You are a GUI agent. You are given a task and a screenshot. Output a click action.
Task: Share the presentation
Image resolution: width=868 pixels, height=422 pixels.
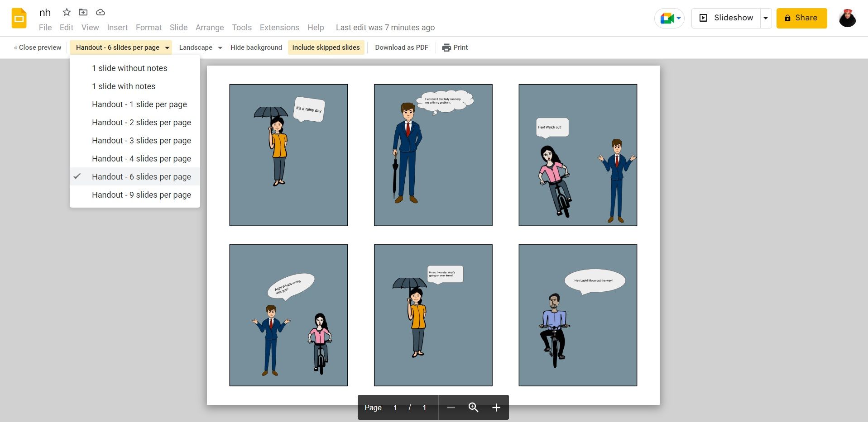[801, 18]
